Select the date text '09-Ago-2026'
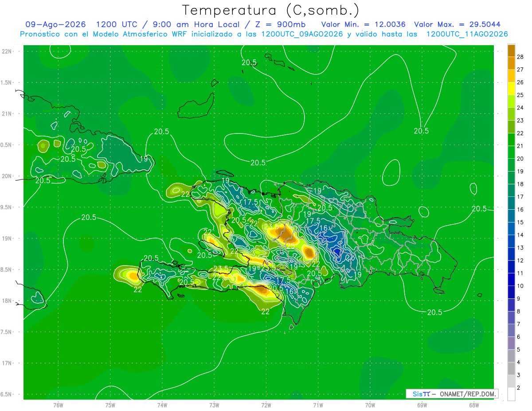The height and width of the screenshot is (411, 532). (55, 24)
